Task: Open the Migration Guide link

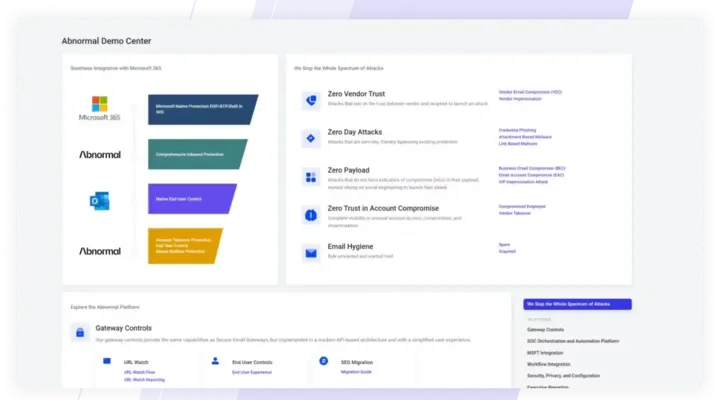Action: coord(356,372)
